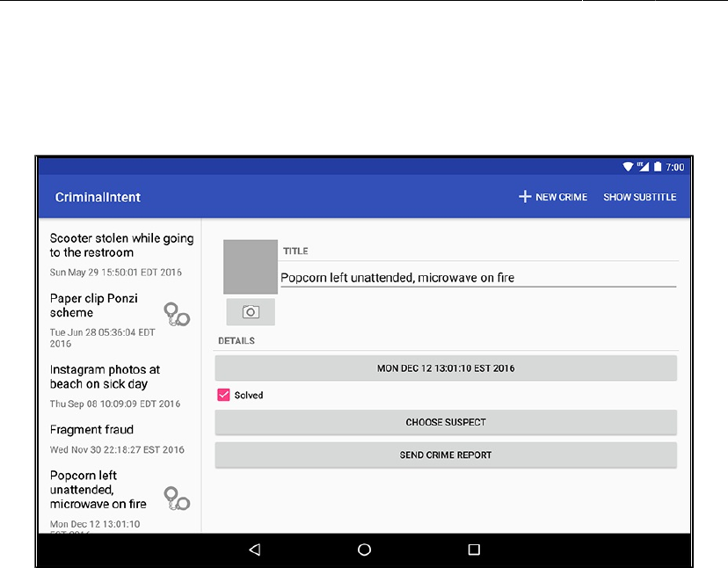Tap the Android home navigation button
Image resolution: width=728 pixels, height=568 pixels.
365,550
